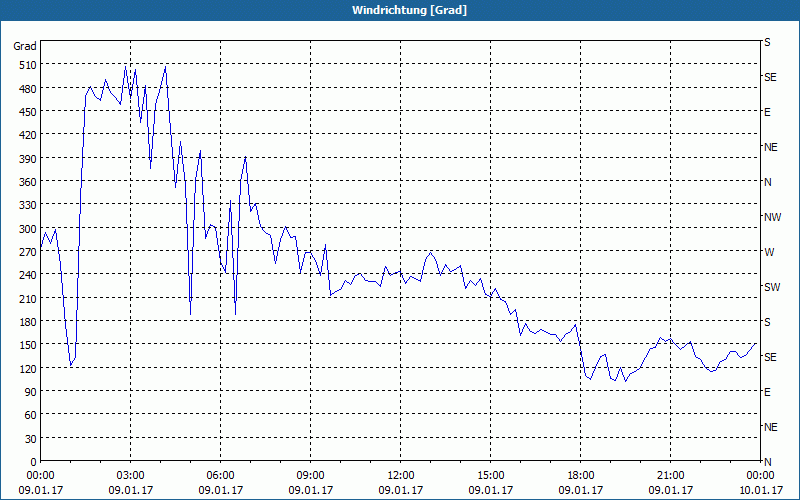Viewport: 800px width, 500px height.
Task: Click the 90 degree axis label
Action: [x=31, y=392]
